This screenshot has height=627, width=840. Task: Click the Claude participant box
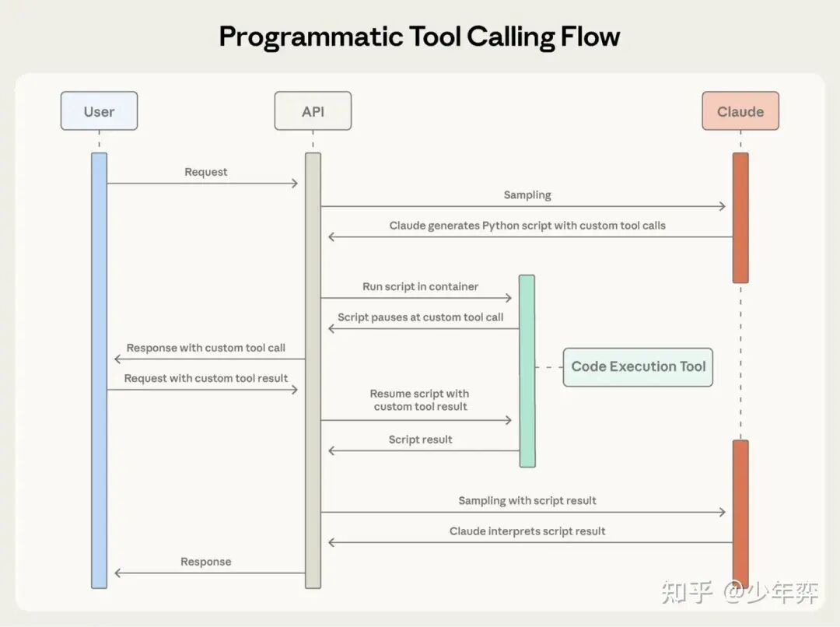(x=740, y=111)
